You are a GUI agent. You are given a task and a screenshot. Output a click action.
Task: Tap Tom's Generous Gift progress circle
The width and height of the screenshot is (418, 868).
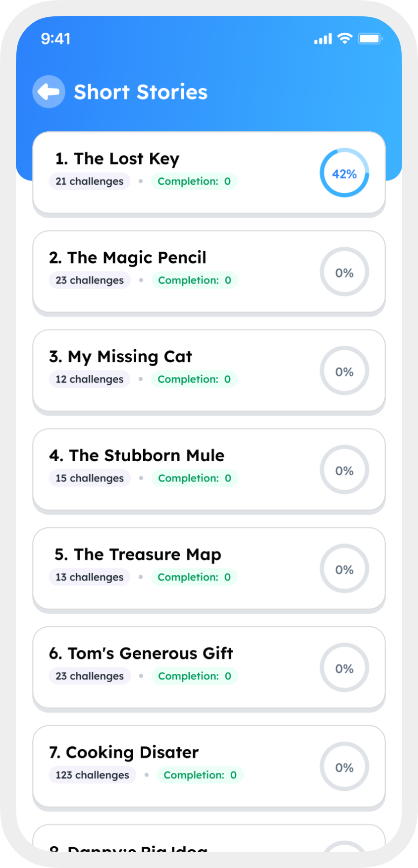344,668
